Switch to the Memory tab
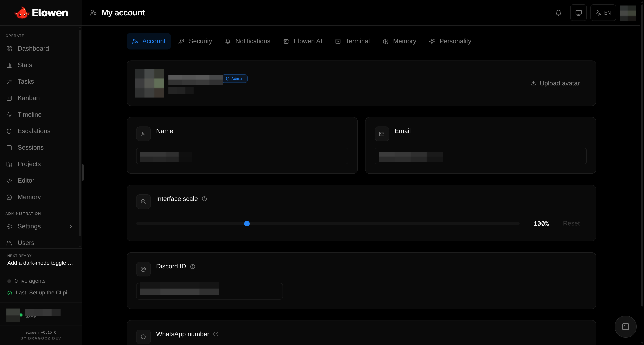Viewport: 644px width, 345px height. point(399,41)
